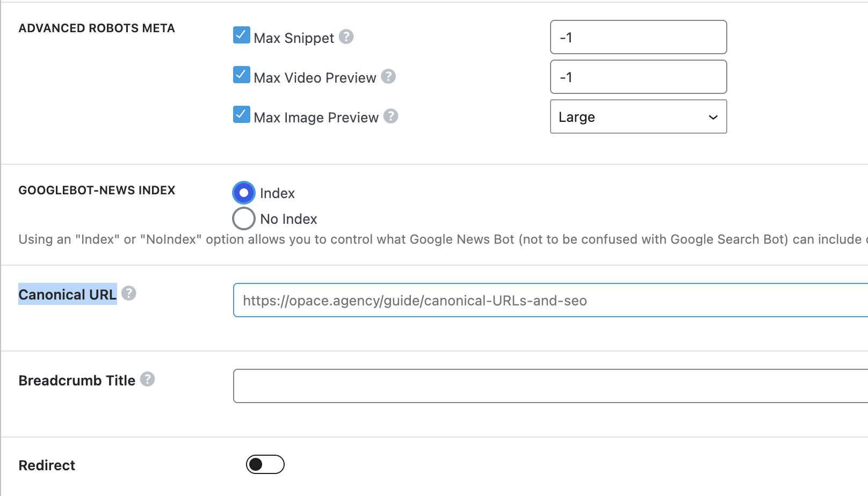The image size is (868, 496).
Task: Open the Max Video Preview help tooltip
Action: pos(388,77)
